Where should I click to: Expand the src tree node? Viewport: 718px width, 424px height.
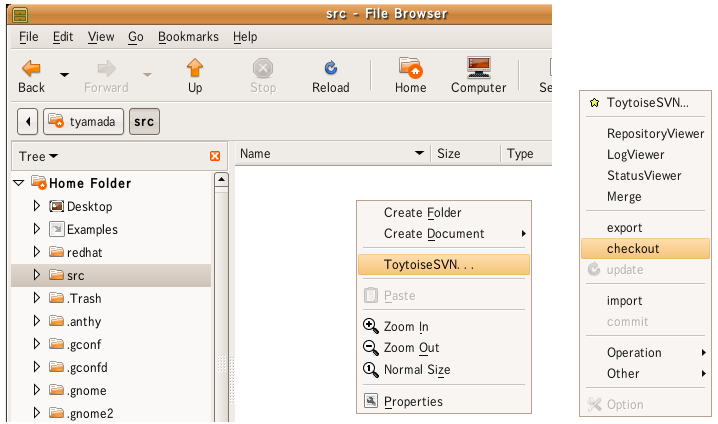click(x=37, y=275)
